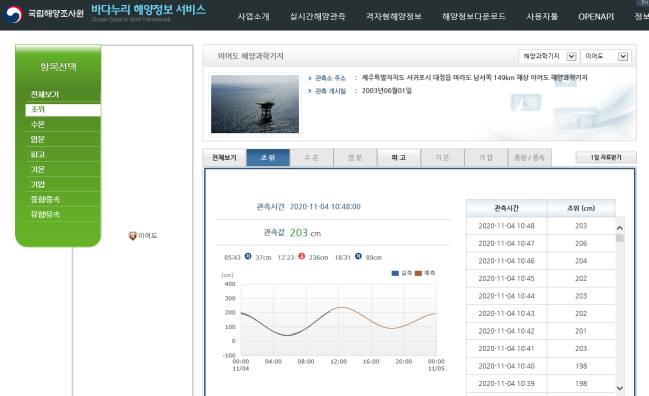Select the 조위 tab
Image resolution: width=649 pixels, height=396 pixels.
click(268, 158)
